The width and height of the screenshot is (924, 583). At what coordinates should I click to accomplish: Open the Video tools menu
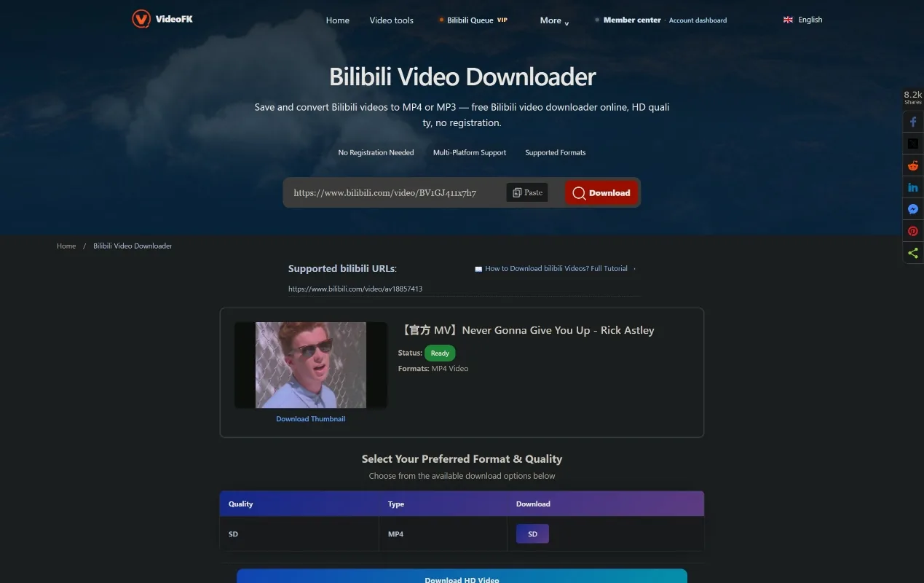coord(392,20)
